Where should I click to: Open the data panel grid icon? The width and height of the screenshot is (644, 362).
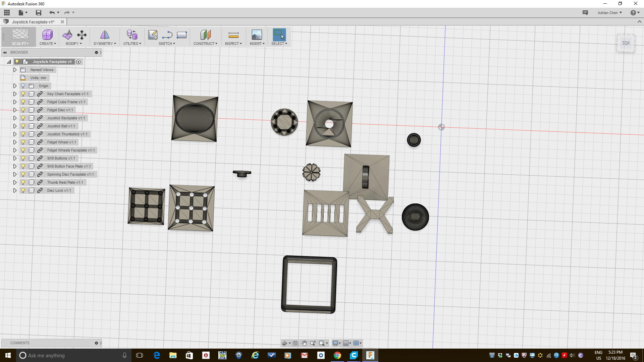click(7, 13)
